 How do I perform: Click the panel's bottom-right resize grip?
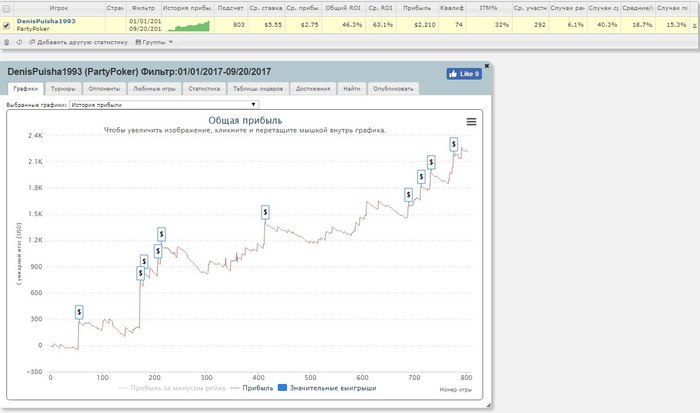(488, 405)
